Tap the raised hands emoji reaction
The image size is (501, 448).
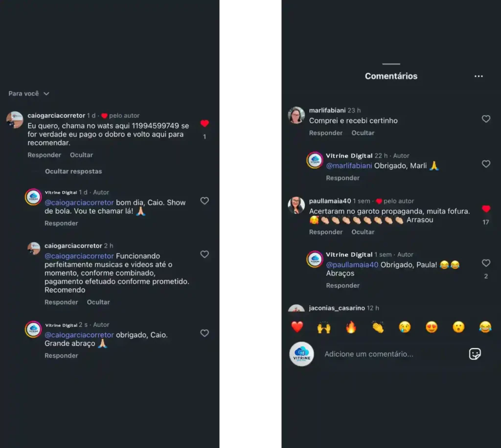click(x=324, y=327)
